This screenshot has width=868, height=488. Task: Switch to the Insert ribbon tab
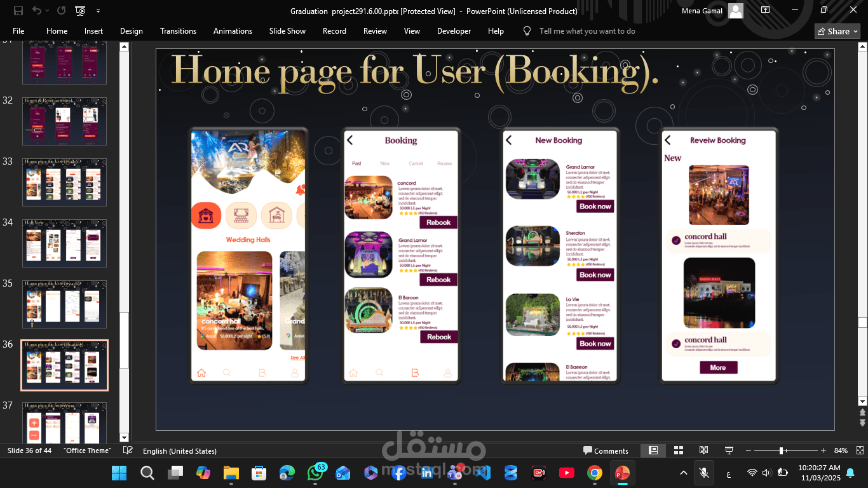[x=93, y=30]
